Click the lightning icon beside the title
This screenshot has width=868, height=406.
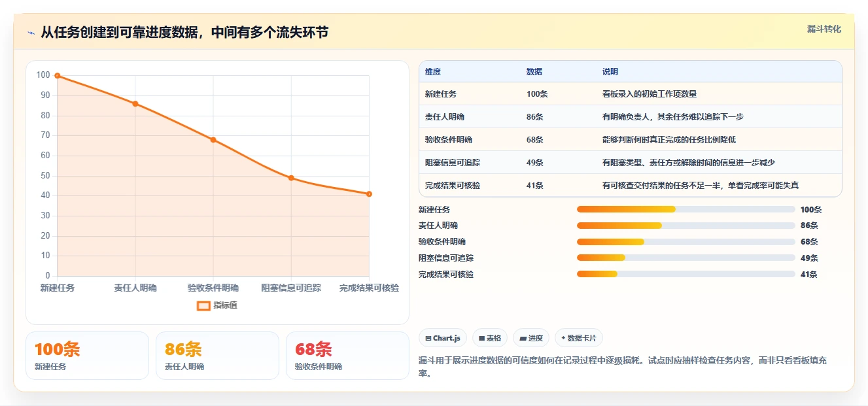tap(31, 33)
